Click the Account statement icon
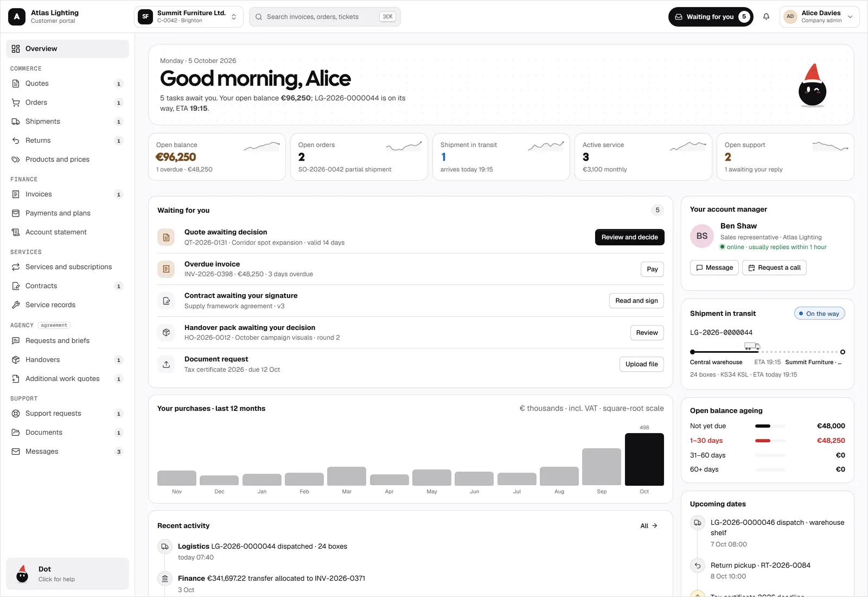This screenshot has width=868, height=597. (16, 232)
